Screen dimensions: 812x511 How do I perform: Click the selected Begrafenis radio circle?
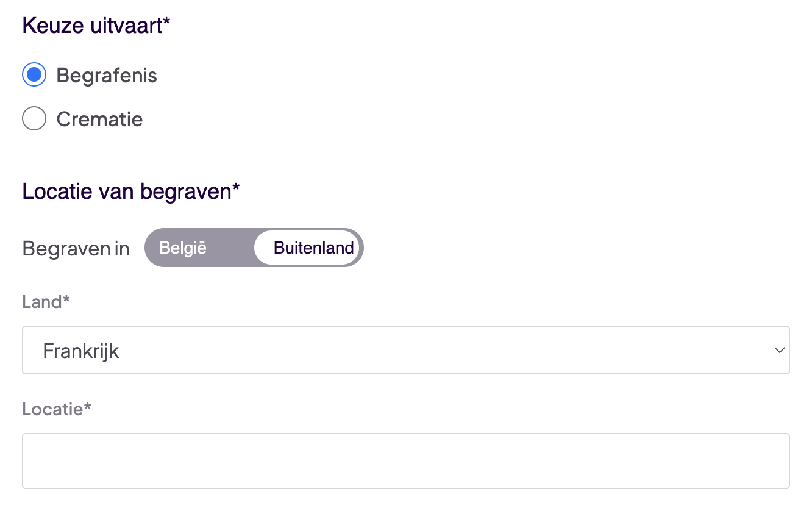[x=34, y=74]
